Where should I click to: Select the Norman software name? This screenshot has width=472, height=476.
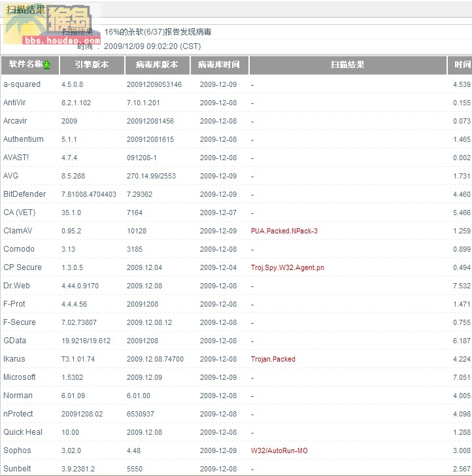click(18, 395)
